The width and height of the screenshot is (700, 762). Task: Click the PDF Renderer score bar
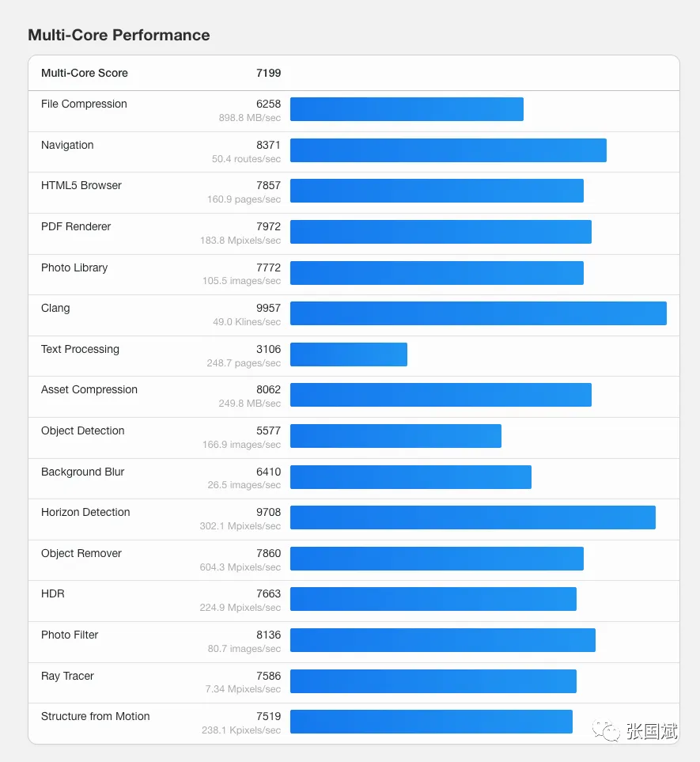pyautogui.click(x=441, y=232)
